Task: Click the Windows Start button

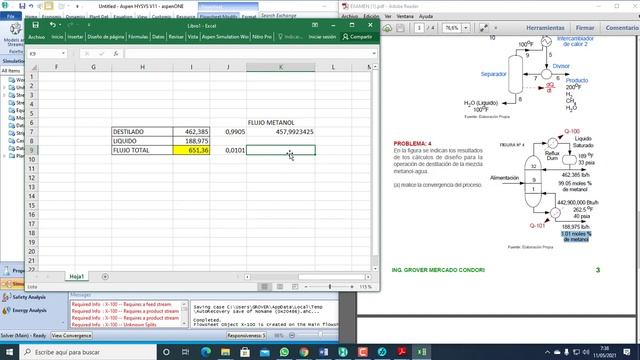Action: 9,352
